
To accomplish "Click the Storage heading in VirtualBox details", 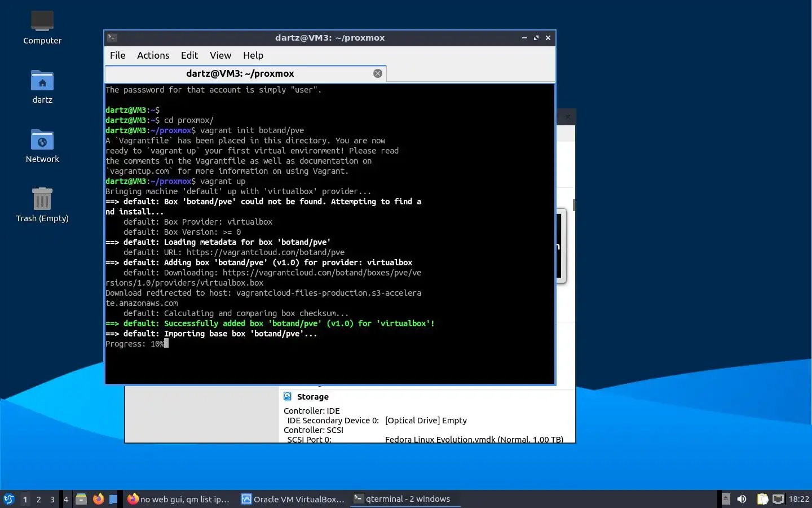I will [312, 397].
